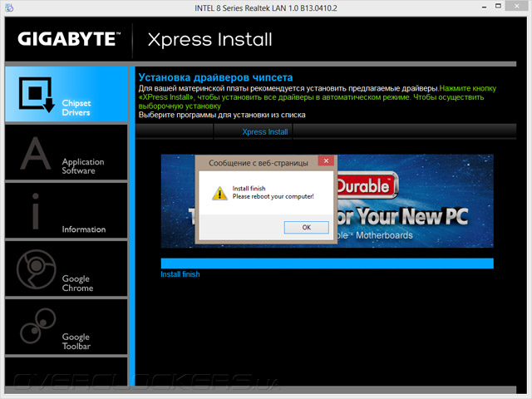This screenshot has width=532, height=399.
Task: Click 'Выберите программы для установки из списка' text
Action: click(222, 115)
